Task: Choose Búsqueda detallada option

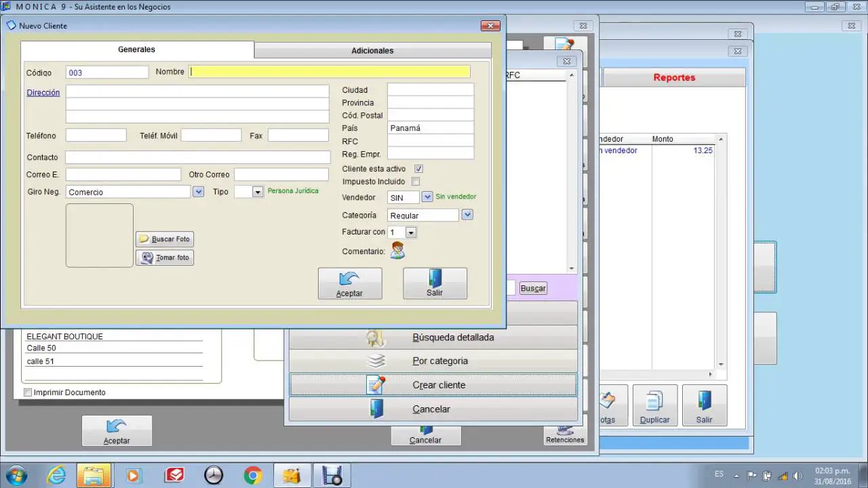Action: [x=433, y=337]
